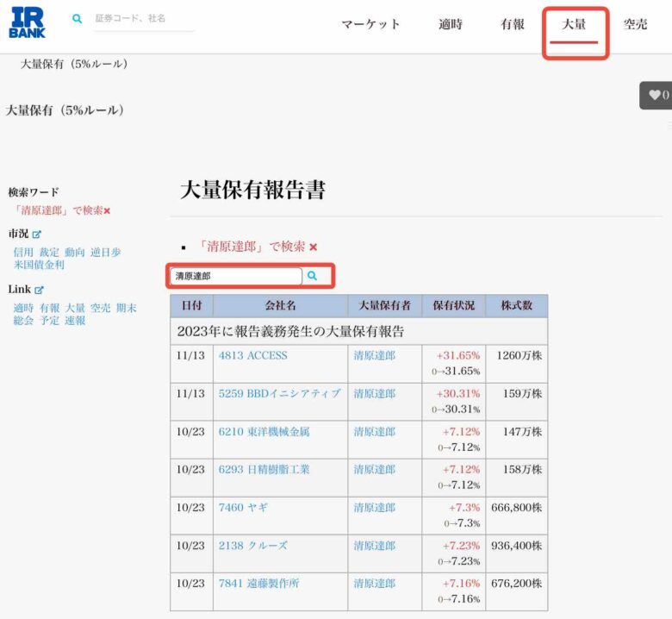Click the 保有状況 column header
Viewport: 672px width, 619px height.
point(453,305)
